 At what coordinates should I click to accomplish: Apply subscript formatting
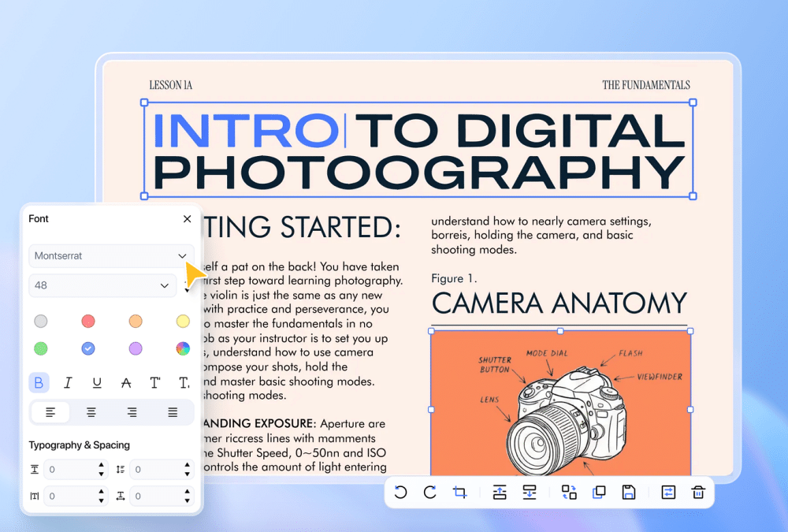click(184, 383)
